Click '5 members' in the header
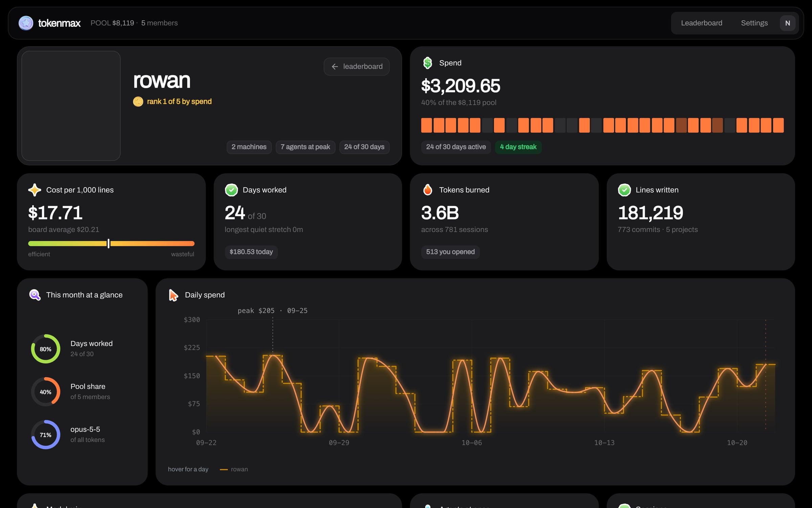 point(159,23)
